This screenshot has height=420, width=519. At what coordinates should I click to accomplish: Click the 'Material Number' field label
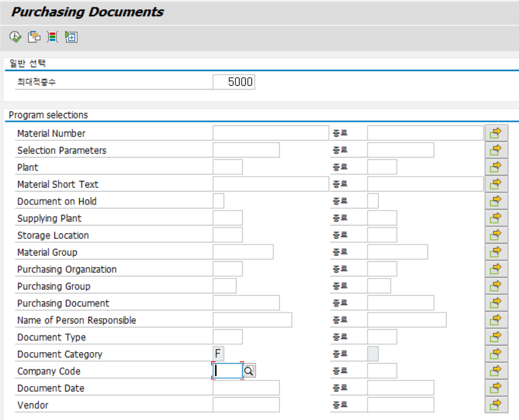pos(51,133)
